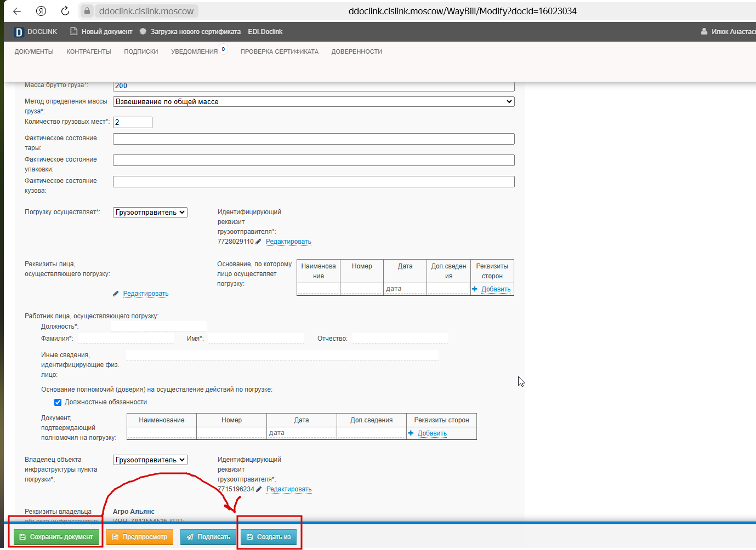Open the Yandex home icon in the browser bar

coord(41,11)
